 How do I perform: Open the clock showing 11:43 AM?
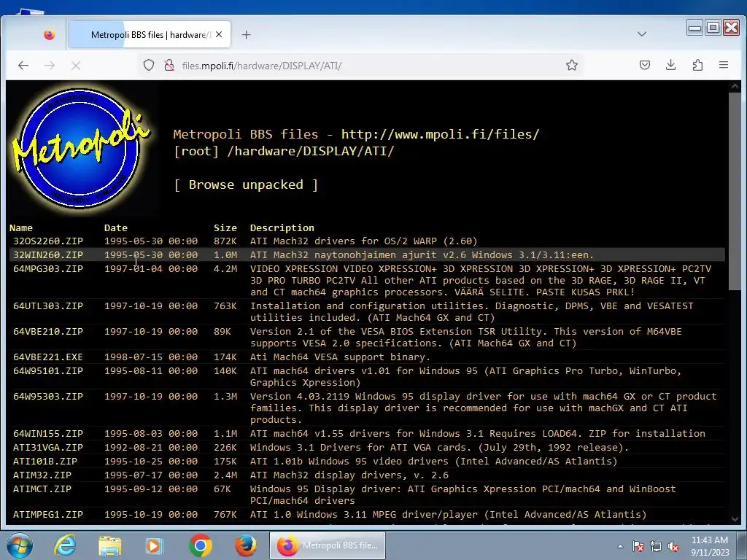point(710,546)
